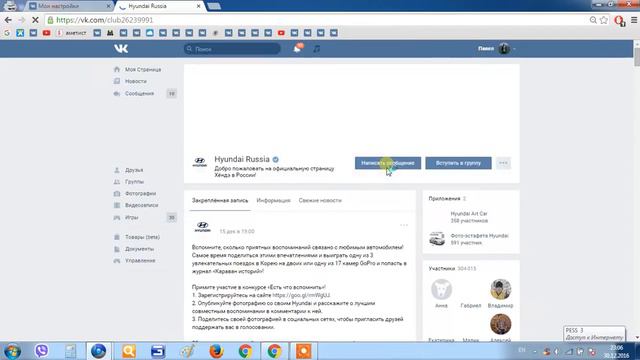
Task: Click the VK logo in header
Action: (x=121, y=49)
